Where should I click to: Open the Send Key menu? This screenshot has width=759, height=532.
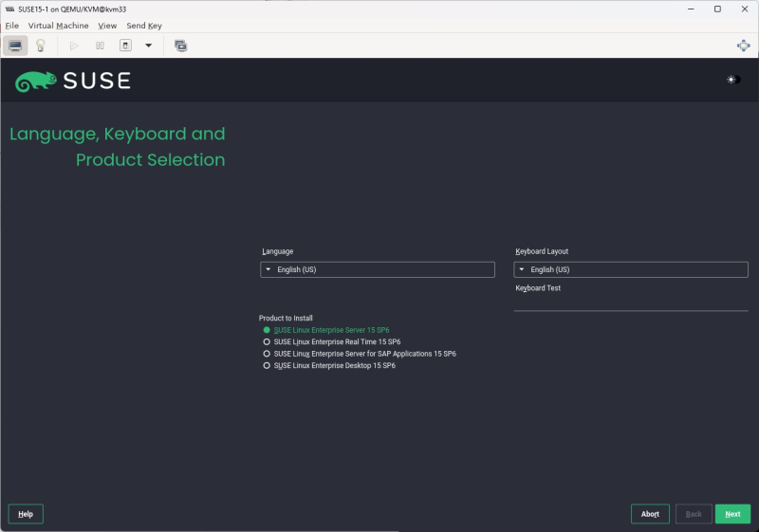[144, 26]
